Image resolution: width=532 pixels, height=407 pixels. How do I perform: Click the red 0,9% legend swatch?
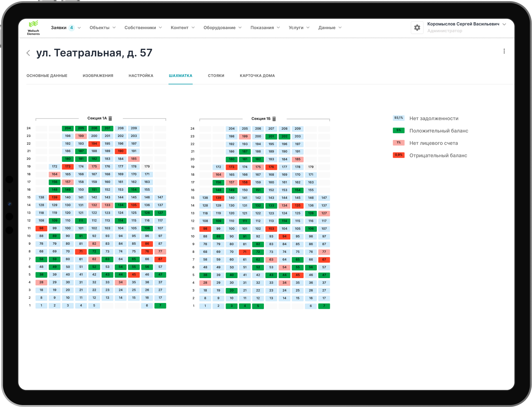399,155
